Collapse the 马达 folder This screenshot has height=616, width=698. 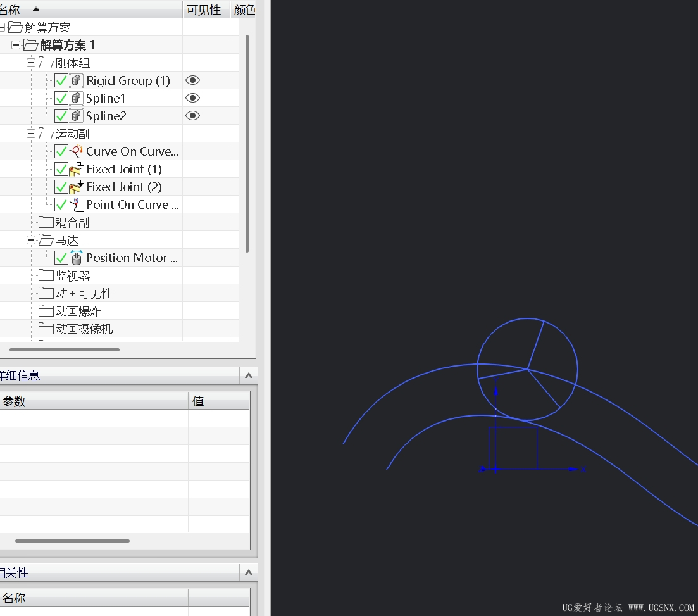[x=31, y=240]
